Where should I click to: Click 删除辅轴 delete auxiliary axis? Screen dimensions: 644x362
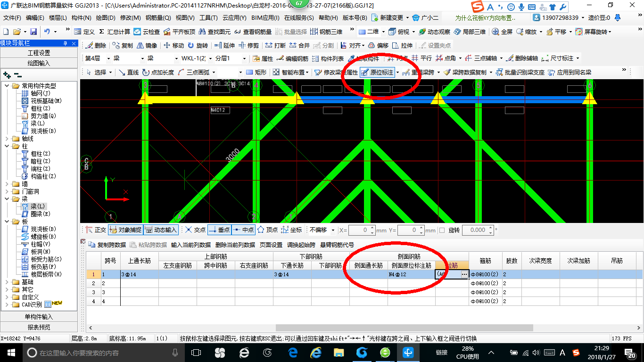(x=522, y=58)
